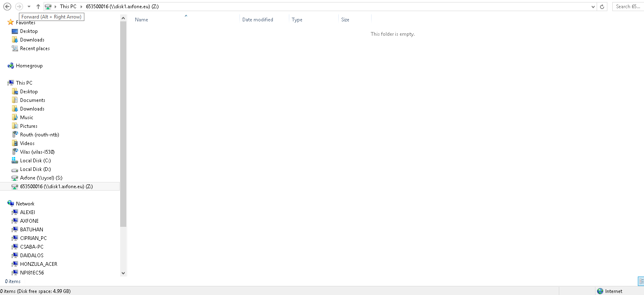Open Axfone (\\sysel) (S:) network drive
Viewport: 644px width, 295px height.
[41, 178]
